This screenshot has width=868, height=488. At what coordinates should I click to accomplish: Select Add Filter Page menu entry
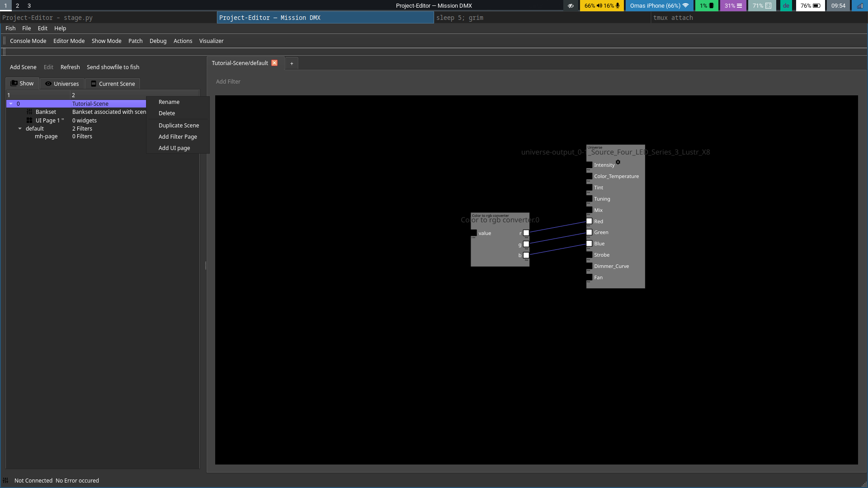[x=178, y=137]
